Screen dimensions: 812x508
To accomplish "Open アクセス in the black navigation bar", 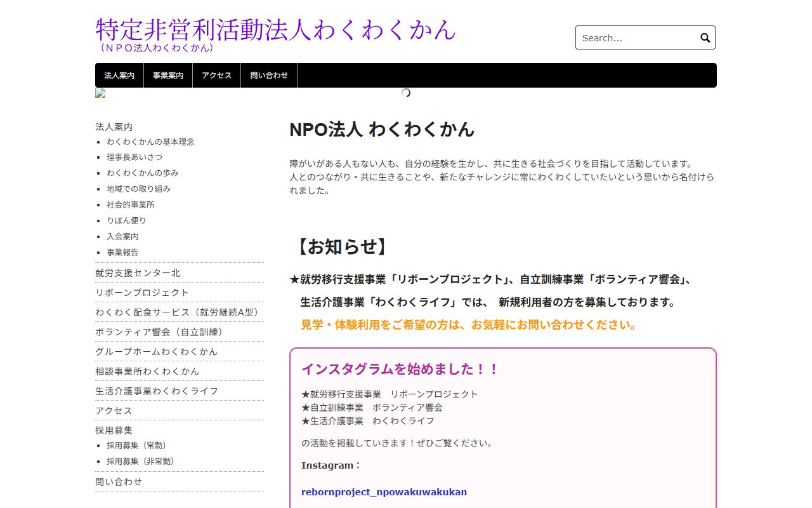I will pos(217,75).
